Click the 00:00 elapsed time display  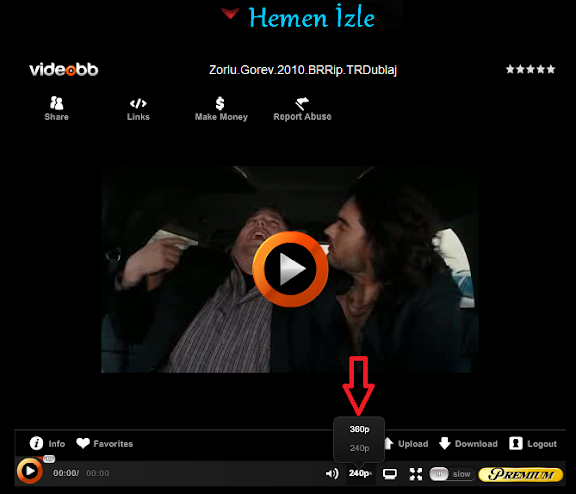pyautogui.click(x=65, y=473)
